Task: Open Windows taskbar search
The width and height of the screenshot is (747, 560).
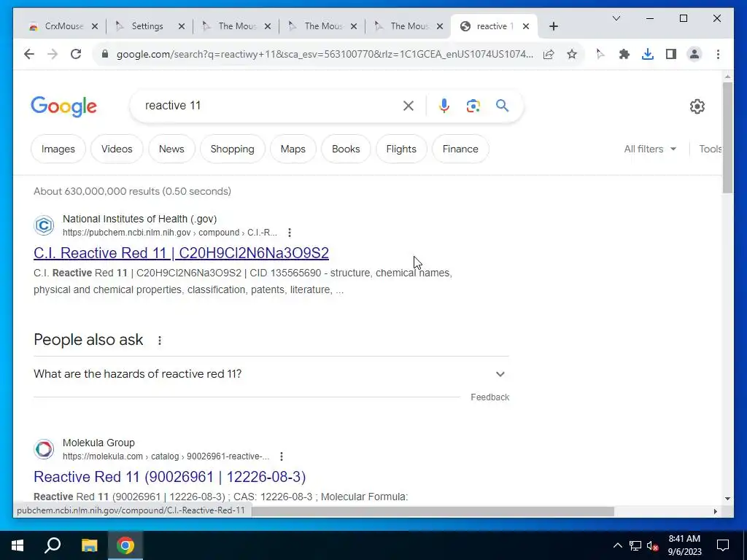Action: [x=53, y=545]
